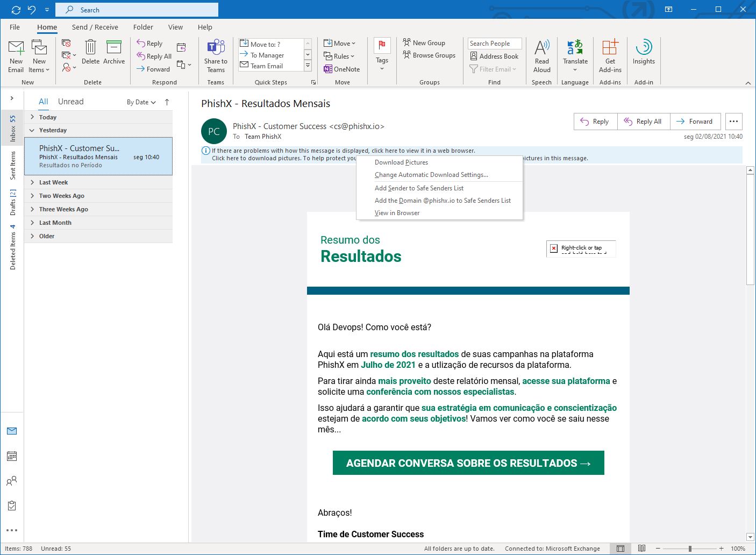Switch to reading view in status bar
756x555 pixels.
pyautogui.click(x=641, y=549)
